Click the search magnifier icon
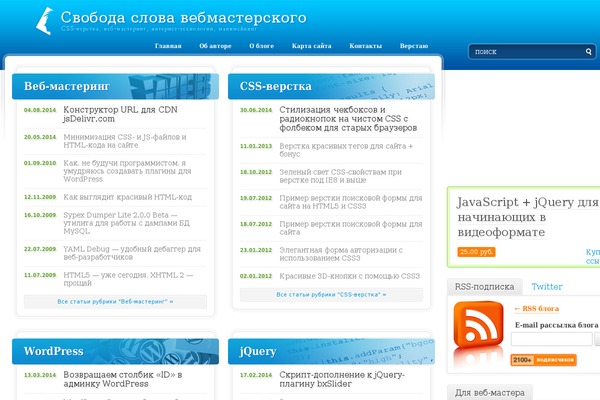This screenshot has width=600, height=400. click(589, 51)
